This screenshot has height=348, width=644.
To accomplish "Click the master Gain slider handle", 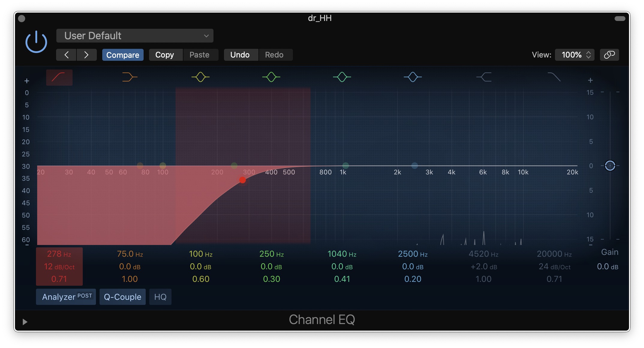I will click(x=610, y=166).
